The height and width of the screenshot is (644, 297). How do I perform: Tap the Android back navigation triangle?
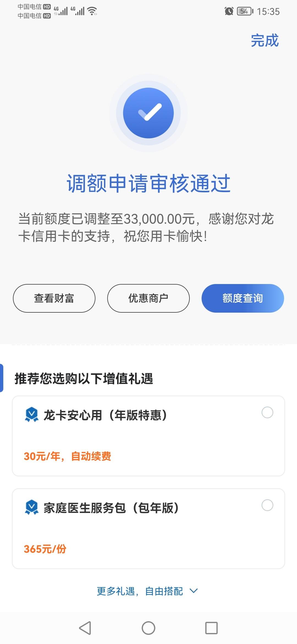point(85,628)
